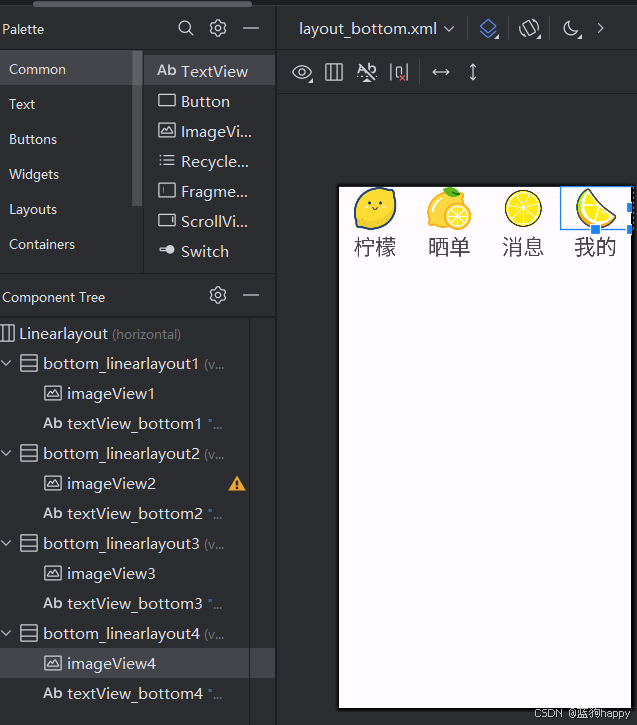Open layout_bottom.xml file dropdown

pyautogui.click(x=376, y=29)
